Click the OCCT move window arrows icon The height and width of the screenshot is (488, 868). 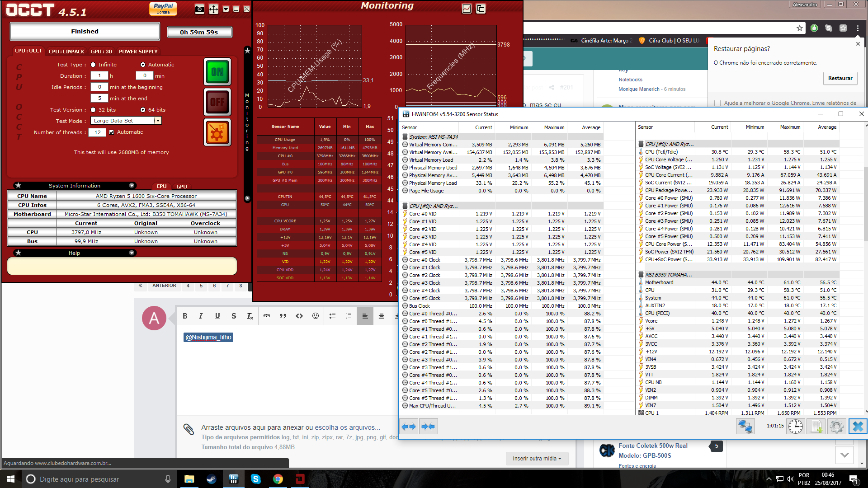pyautogui.click(x=213, y=9)
